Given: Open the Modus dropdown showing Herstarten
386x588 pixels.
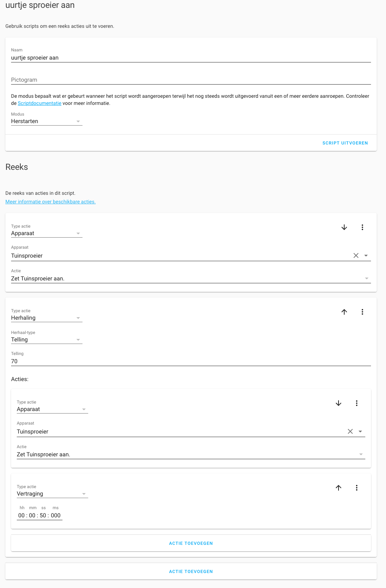Looking at the screenshot, I should coord(46,121).
